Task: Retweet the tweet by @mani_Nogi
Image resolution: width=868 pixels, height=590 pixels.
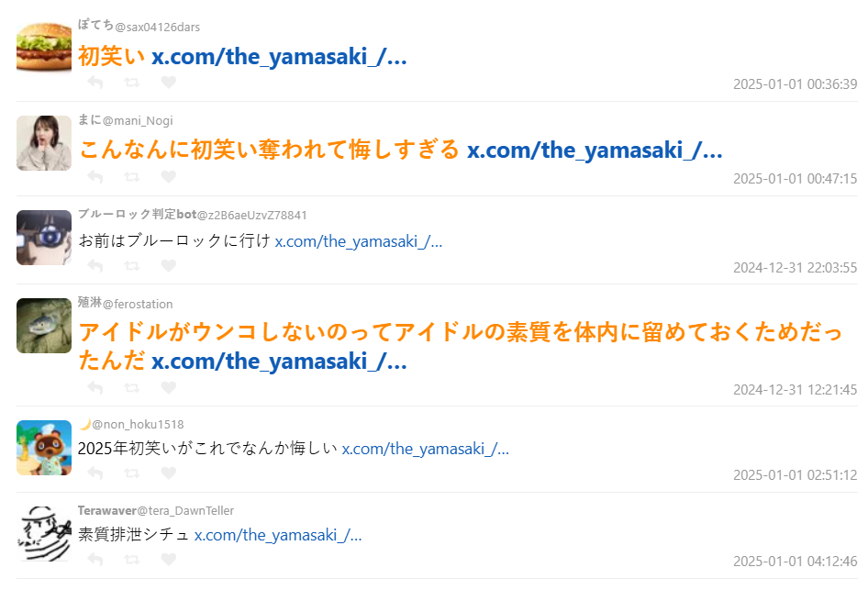Action: point(132,177)
